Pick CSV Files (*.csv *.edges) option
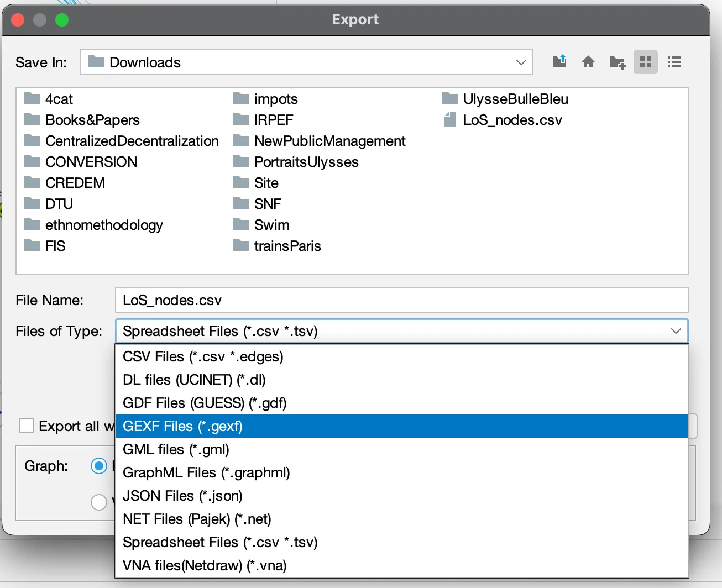Image resolution: width=722 pixels, height=588 pixels. coord(203,356)
